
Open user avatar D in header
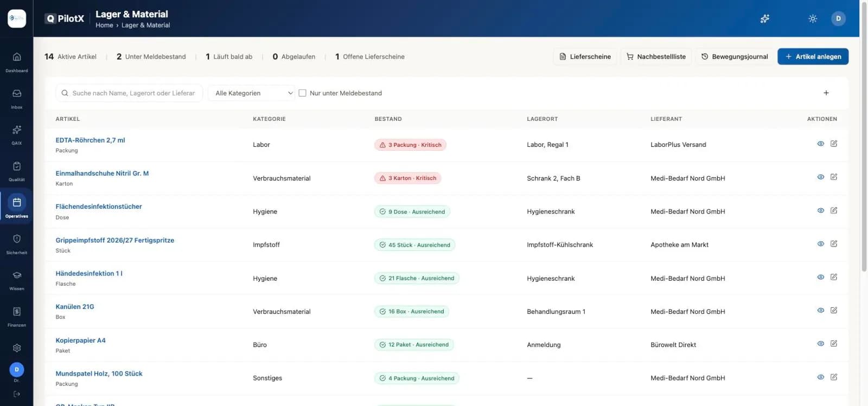point(838,18)
